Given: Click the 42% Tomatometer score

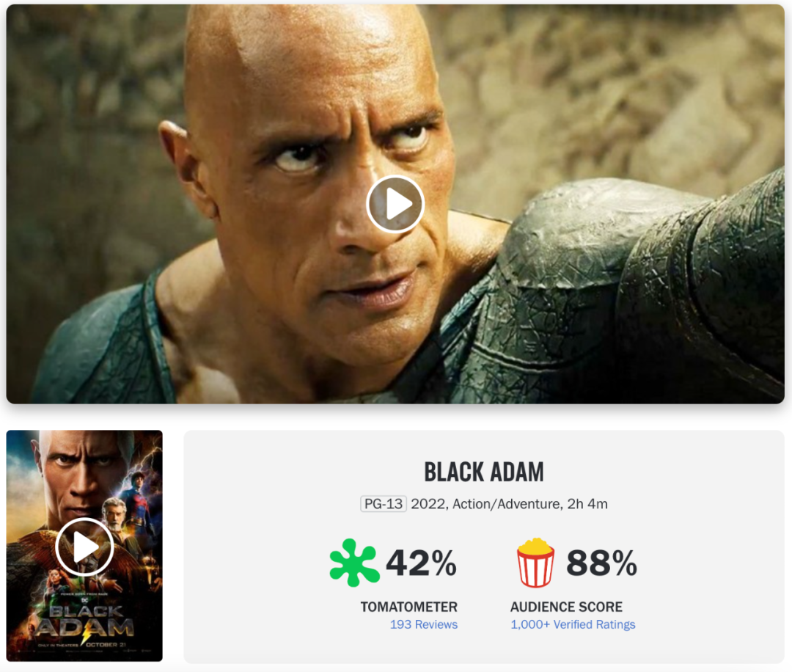Looking at the screenshot, I should [x=421, y=563].
